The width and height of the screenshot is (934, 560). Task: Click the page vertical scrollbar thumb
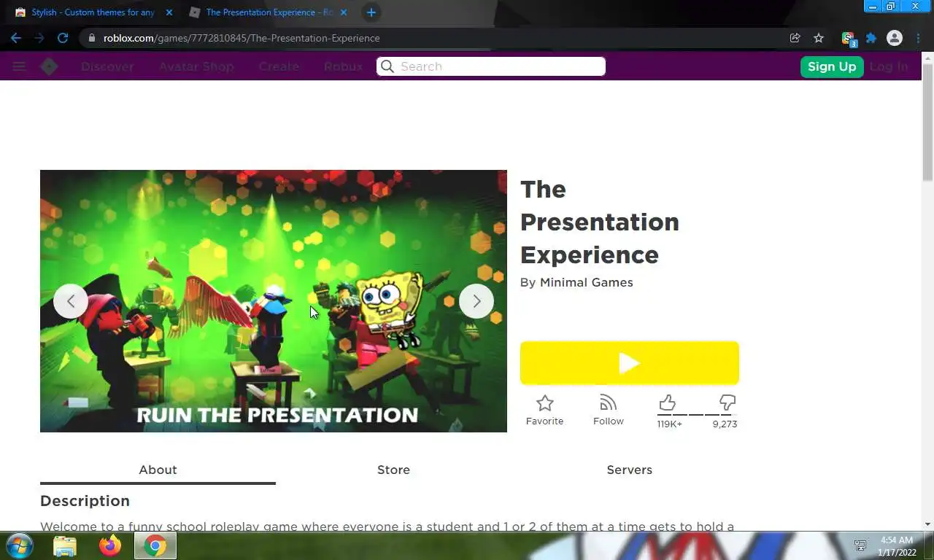point(927,122)
